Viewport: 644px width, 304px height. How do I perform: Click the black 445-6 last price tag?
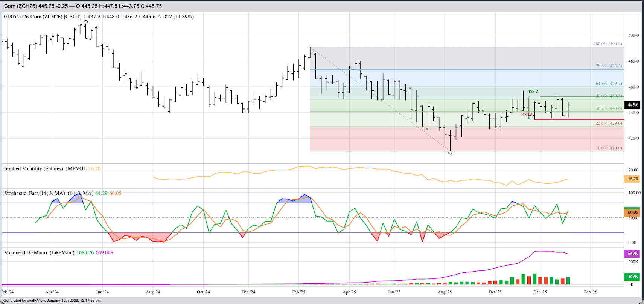pyautogui.click(x=633, y=105)
